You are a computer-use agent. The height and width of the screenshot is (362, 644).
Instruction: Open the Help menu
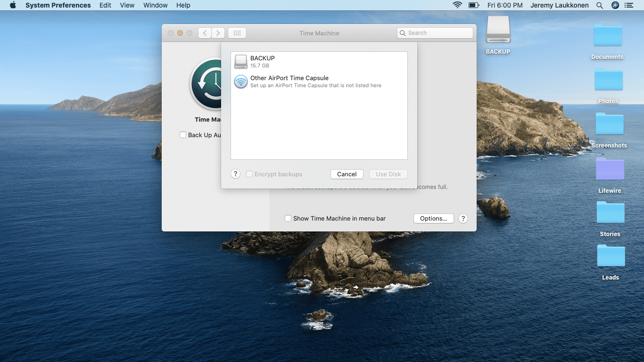(x=183, y=5)
